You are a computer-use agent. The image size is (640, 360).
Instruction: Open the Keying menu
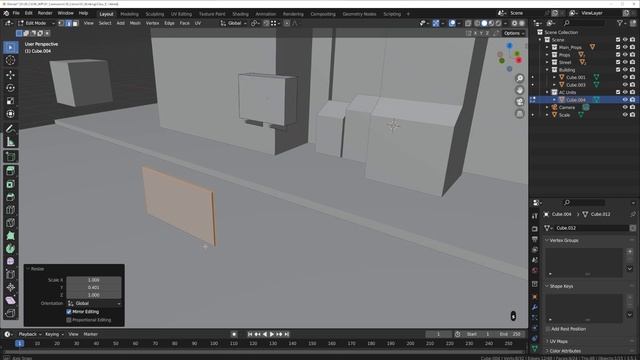54,334
